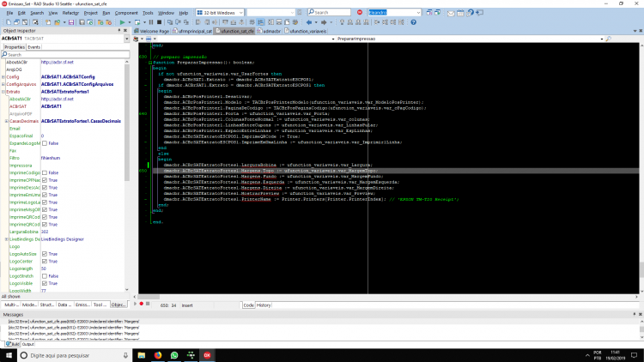Stop macro recording with gray square
Image resolution: width=644 pixels, height=362 pixels.
tap(148, 305)
